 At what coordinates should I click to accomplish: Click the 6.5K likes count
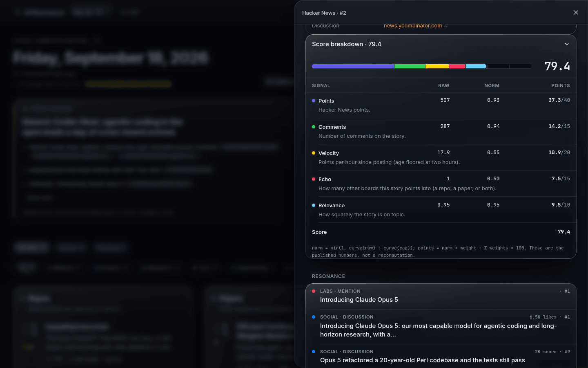[x=543, y=317]
